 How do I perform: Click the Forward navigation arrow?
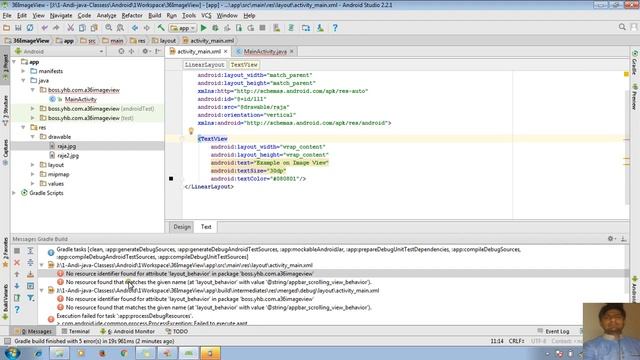[147, 28]
